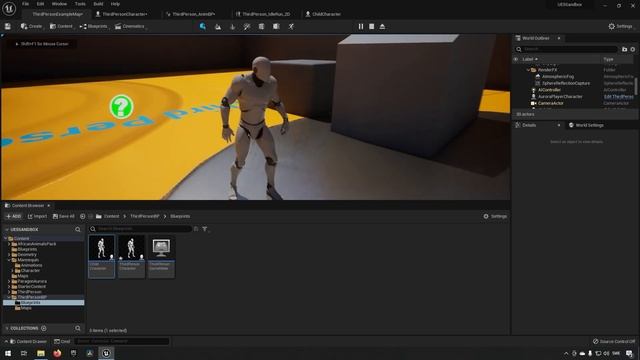The height and width of the screenshot is (360, 640).
Task: Select the modeling mode icon
Action: point(261,27)
